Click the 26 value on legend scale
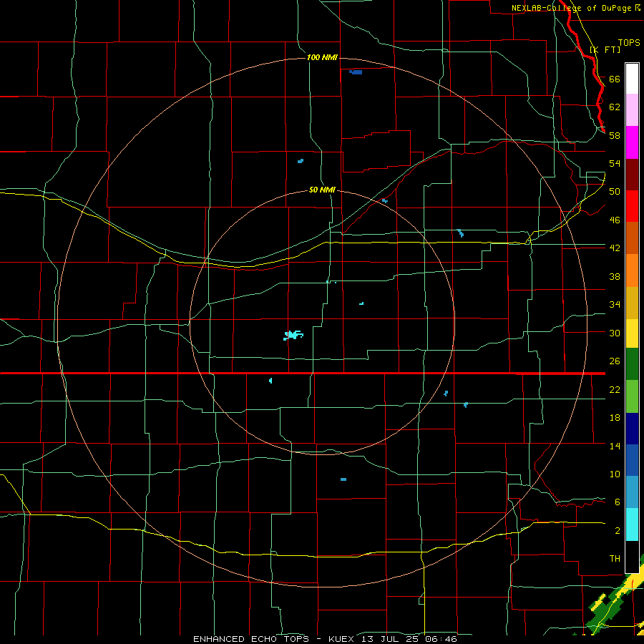This screenshot has width=644, height=644. 615,361
